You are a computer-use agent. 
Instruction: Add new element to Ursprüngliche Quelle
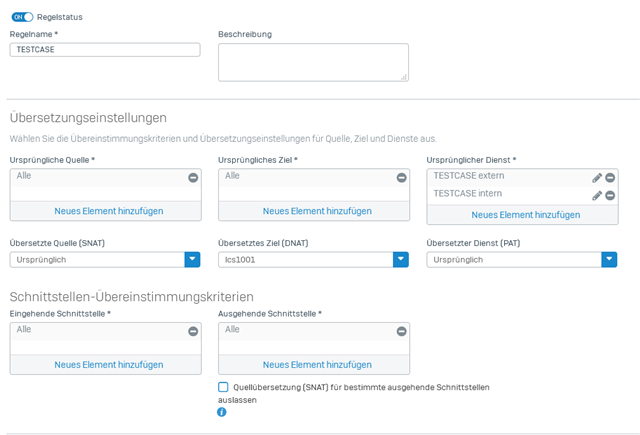click(109, 211)
